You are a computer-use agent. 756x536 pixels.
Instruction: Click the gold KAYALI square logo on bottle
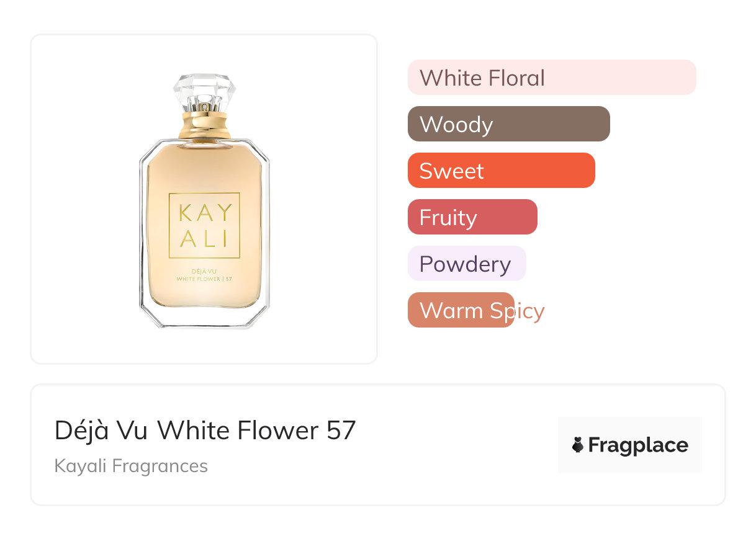(204, 225)
